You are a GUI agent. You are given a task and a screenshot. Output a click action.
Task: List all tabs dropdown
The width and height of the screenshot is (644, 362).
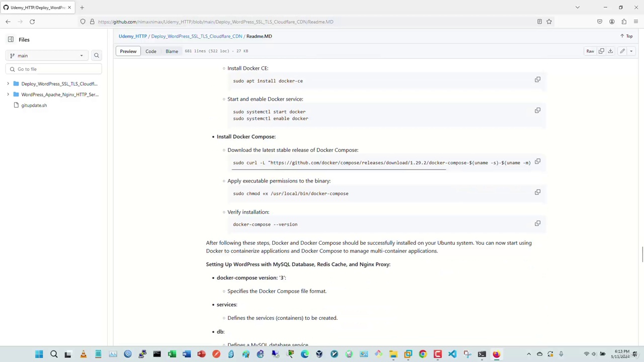[x=578, y=8]
